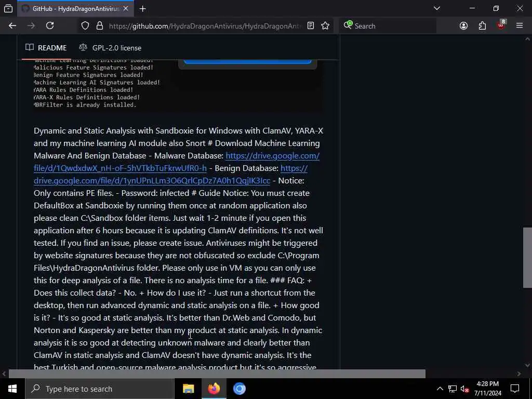Toggle Reader View icon
The height and width of the screenshot is (399, 532).
click(311, 26)
